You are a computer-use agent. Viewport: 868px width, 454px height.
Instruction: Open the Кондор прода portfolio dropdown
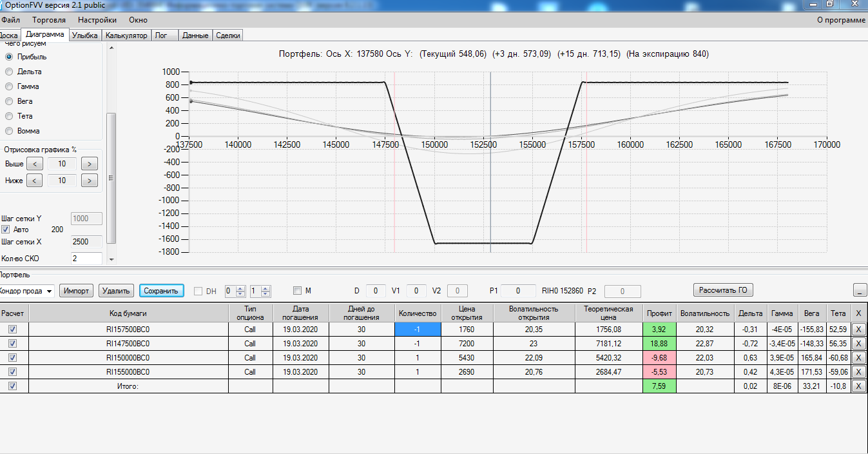tap(26, 291)
